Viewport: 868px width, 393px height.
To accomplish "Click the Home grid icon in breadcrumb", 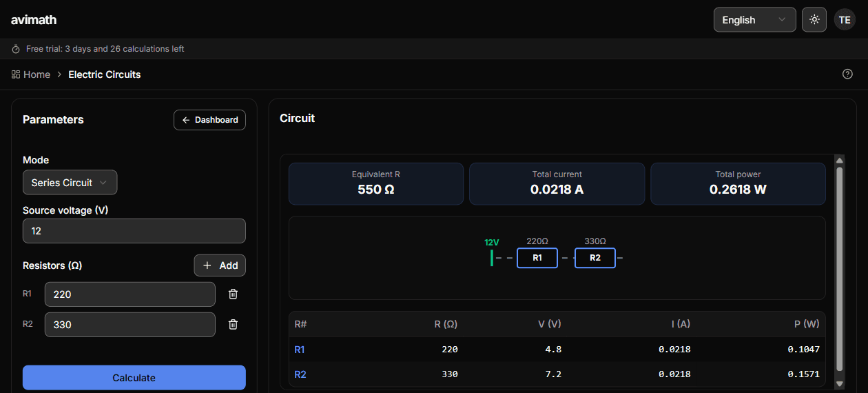I will pyautogui.click(x=16, y=74).
